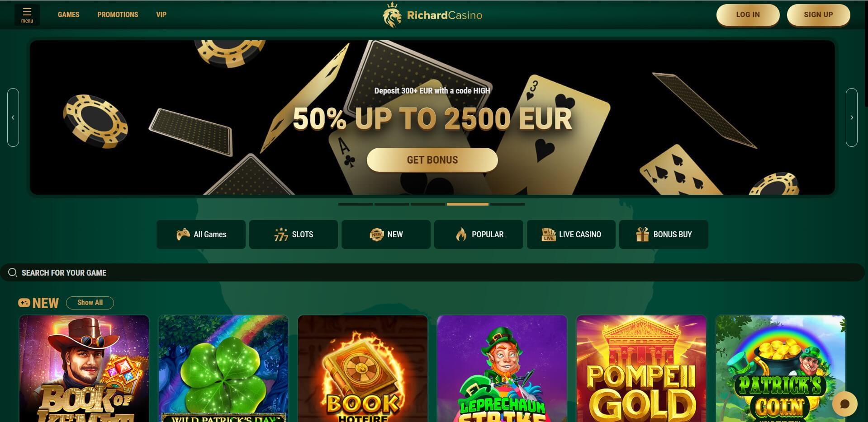Choose the NEW games category
The image size is (868, 422).
click(x=386, y=234)
